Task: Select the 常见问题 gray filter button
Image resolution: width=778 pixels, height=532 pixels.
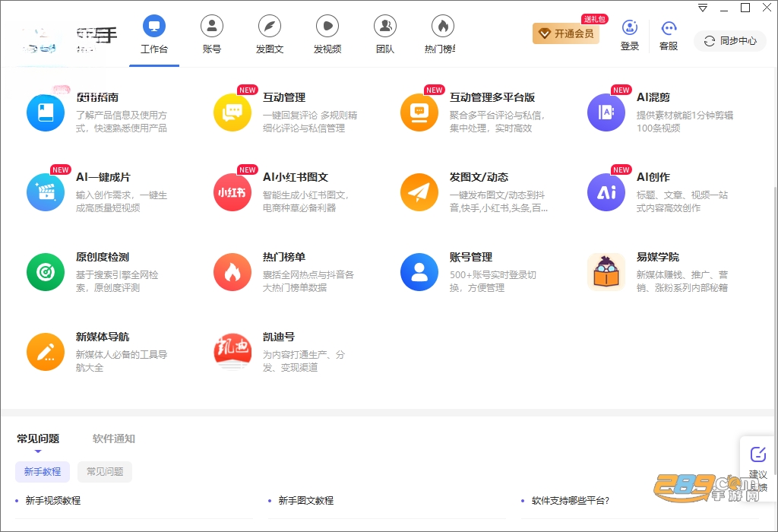Action: tap(105, 471)
